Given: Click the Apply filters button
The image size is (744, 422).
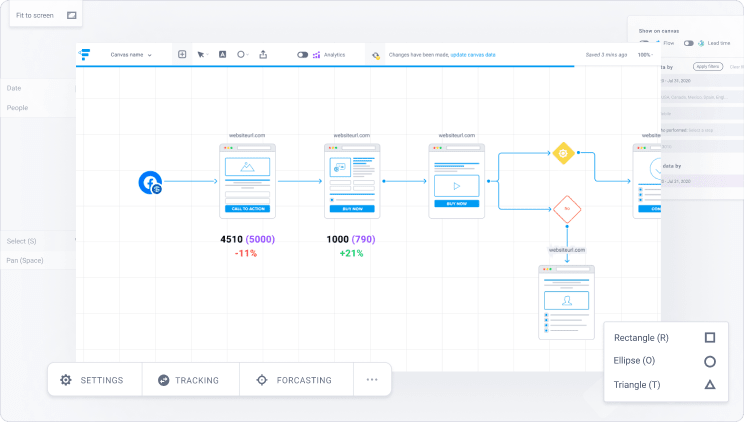Looking at the screenshot, I should coord(707,66).
